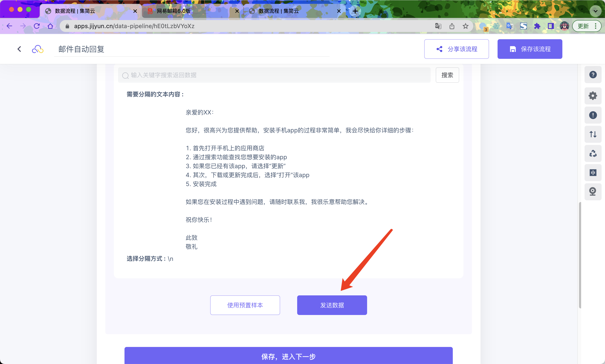Expand the tab search dropdown arrow
The image size is (605, 364).
click(595, 11)
